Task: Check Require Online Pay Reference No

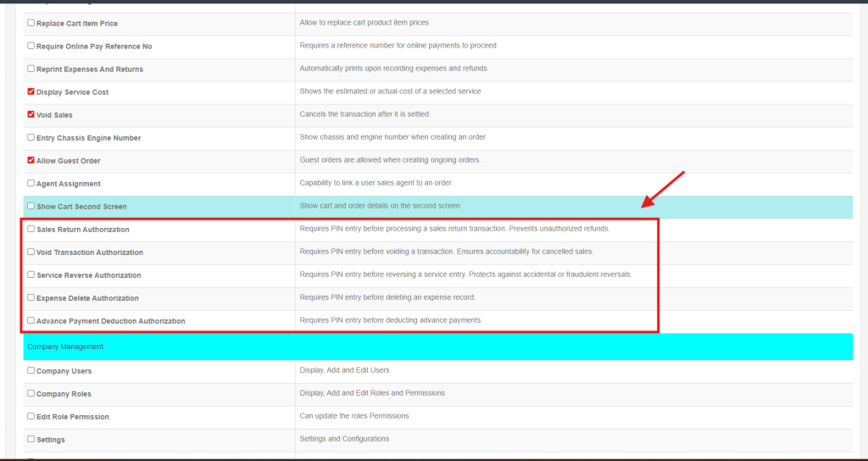Action: click(x=31, y=46)
